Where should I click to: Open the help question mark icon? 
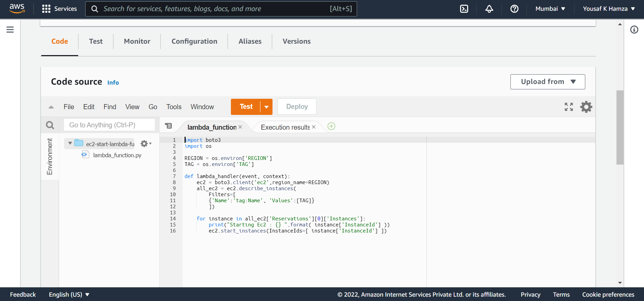(x=514, y=9)
